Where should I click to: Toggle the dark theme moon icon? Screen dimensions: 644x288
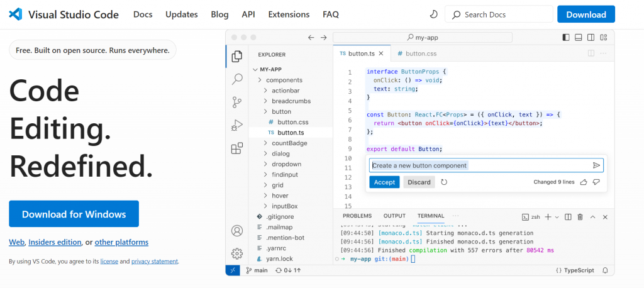[433, 14]
